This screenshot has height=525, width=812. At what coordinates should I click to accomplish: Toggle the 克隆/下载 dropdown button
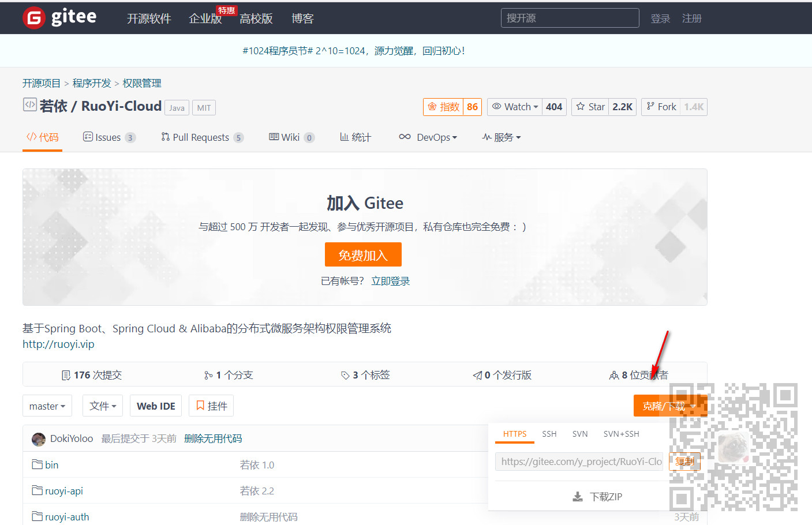point(670,406)
